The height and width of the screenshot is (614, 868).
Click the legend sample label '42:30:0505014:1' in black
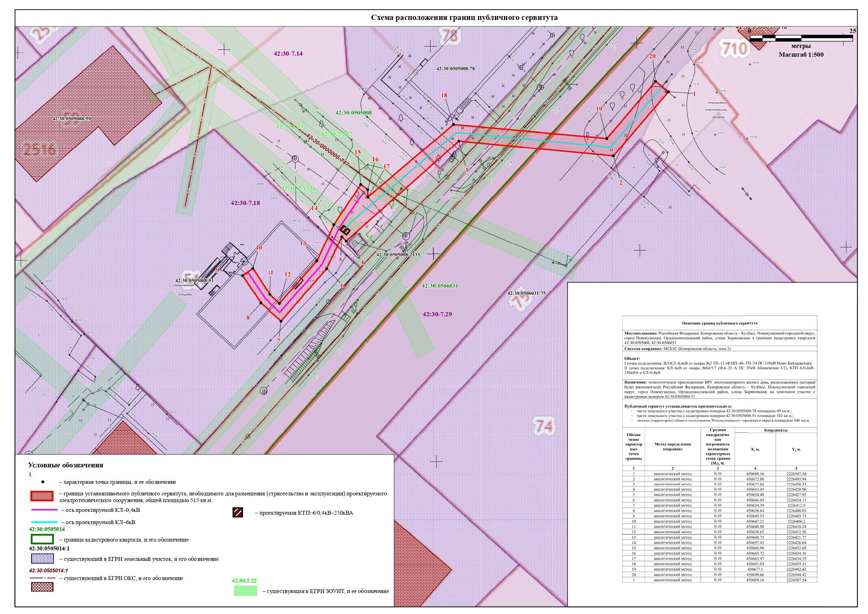point(49,548)
